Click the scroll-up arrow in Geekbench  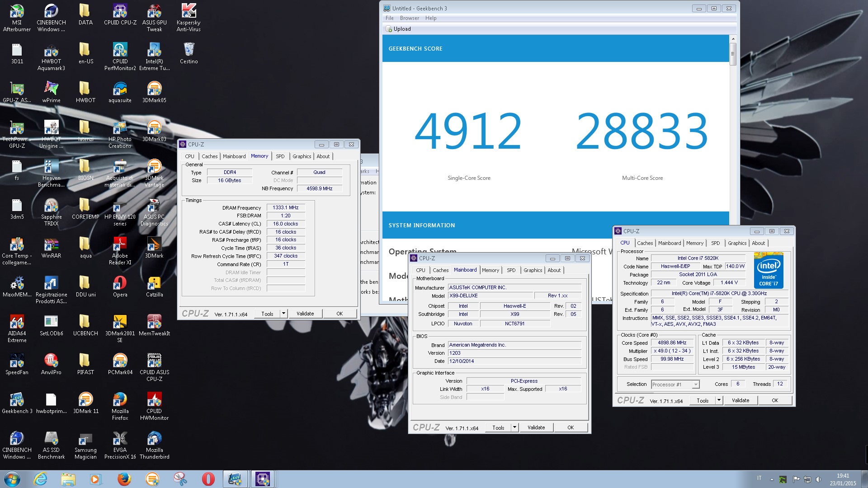[x=733, y=39]
